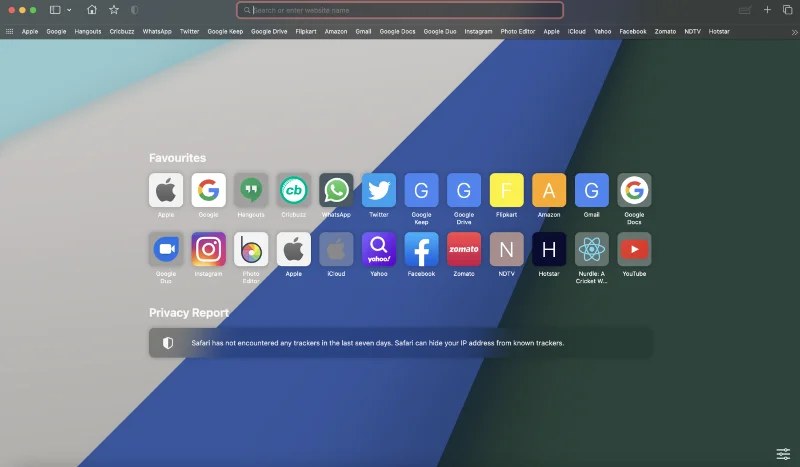The image size is (800, 467).
Task: Open the WhatsApp favourite icon
Action: (336, 190)
